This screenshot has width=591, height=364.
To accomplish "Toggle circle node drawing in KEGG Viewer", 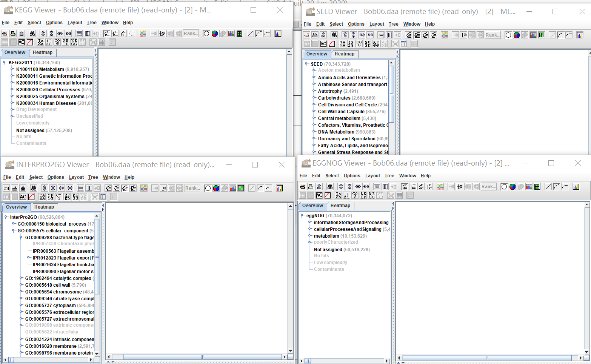I will (206, 34).
